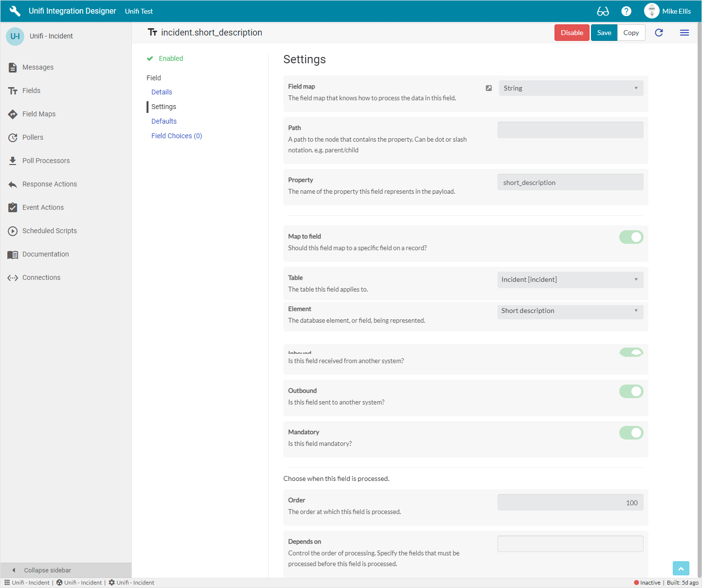
Task: Open the Field map record link icon
Action: (489, 88)
